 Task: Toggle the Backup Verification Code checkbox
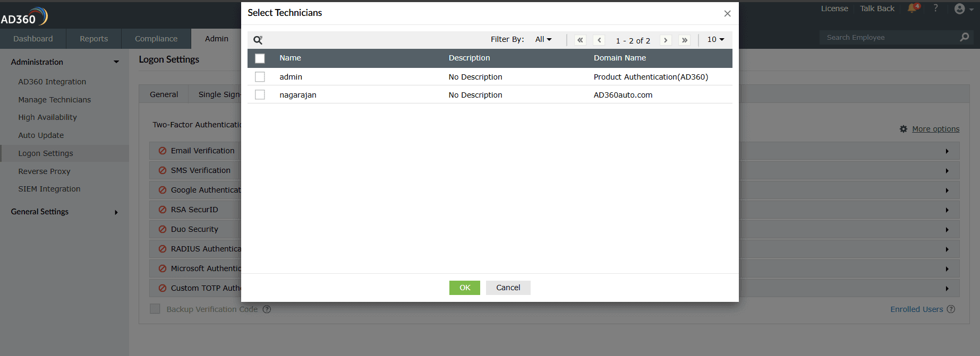[x=155, y=309]
